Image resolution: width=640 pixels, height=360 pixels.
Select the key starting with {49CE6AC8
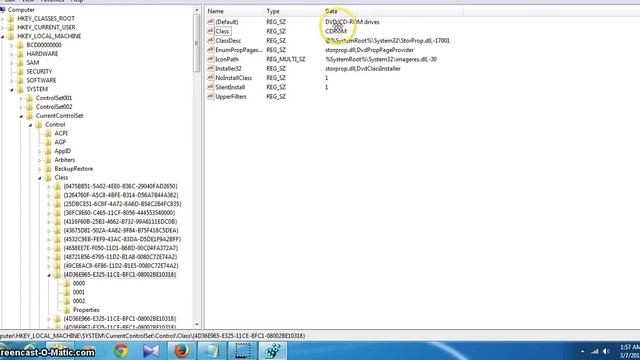point(121,266)
